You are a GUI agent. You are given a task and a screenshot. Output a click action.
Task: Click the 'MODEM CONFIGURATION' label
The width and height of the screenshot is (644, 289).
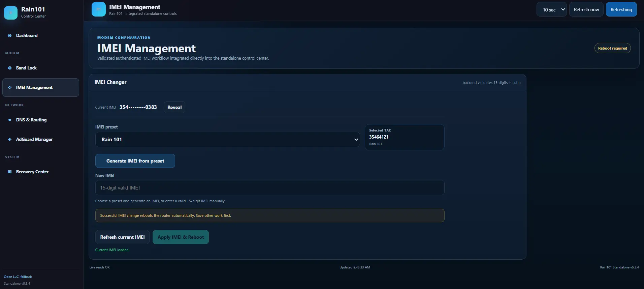(x=124, y=38)
